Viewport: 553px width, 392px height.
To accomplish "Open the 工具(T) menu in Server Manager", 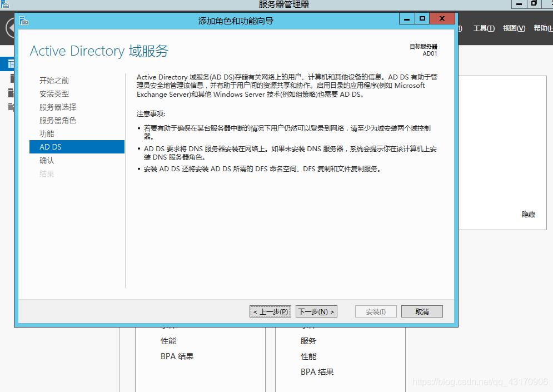I will tap(484, 28).
